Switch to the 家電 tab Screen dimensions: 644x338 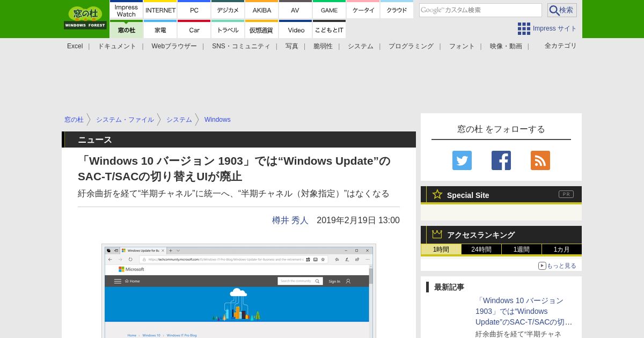click(x=160, y=30)
